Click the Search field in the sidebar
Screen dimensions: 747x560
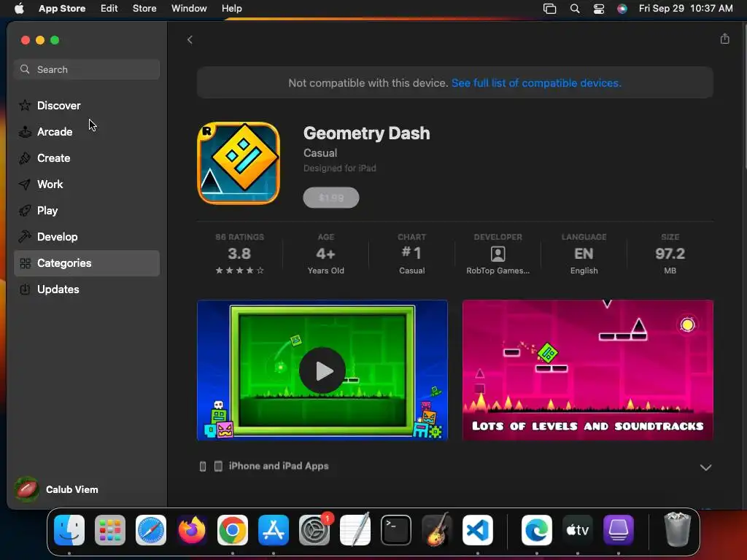click(x=87, y=69)
